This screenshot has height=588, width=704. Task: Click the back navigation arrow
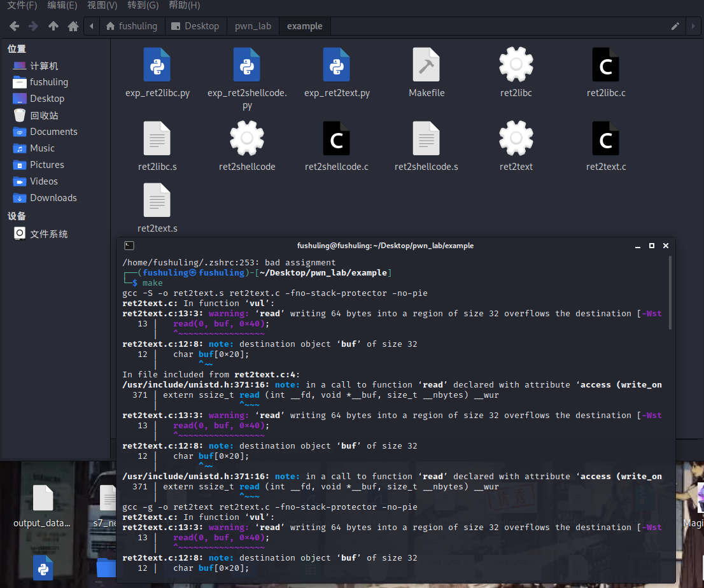pos(14,26)
